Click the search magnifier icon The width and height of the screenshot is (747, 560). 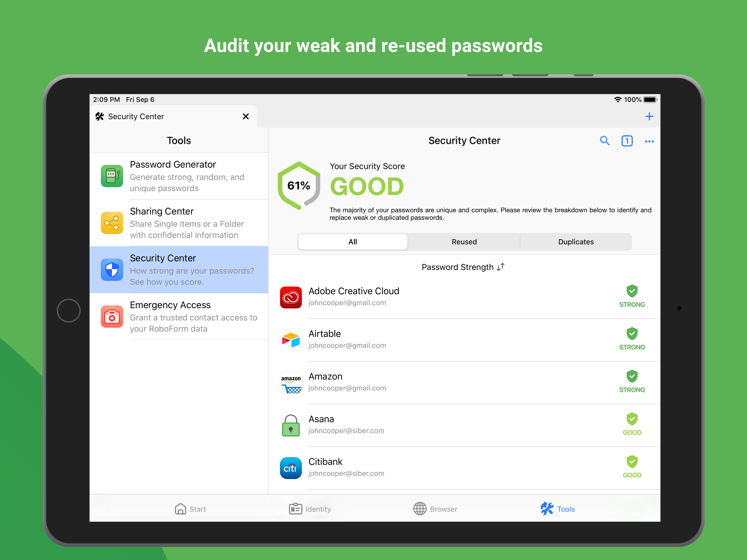click(x=605, y=141)
